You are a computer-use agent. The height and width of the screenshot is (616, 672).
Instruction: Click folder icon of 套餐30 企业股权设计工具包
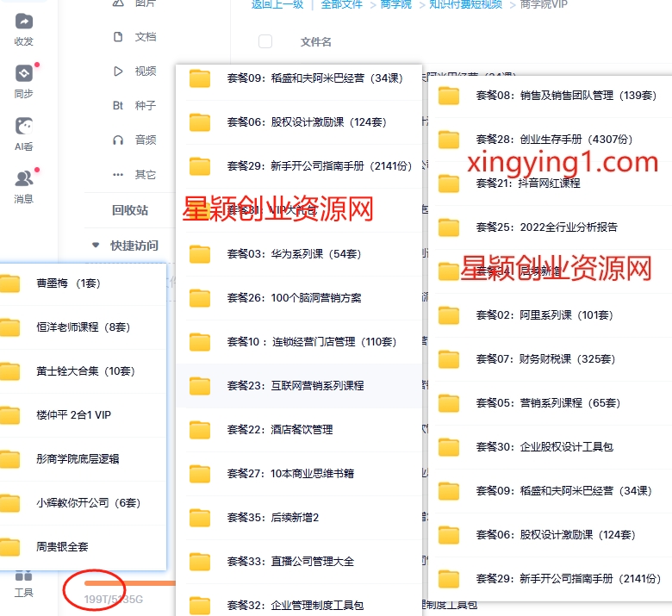tap(449, 447)
